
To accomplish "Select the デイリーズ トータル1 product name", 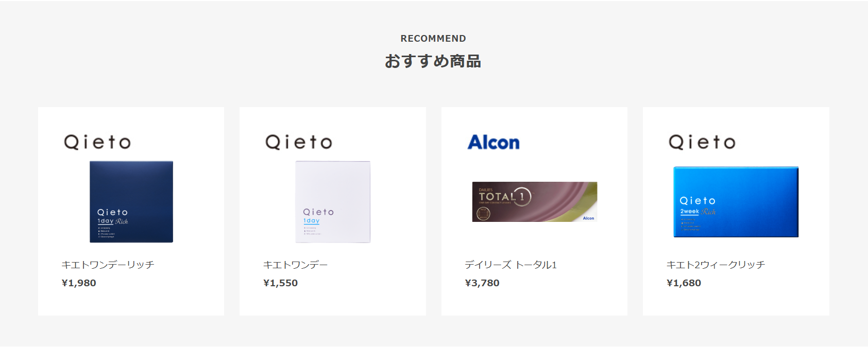I will tap(510, 265).
